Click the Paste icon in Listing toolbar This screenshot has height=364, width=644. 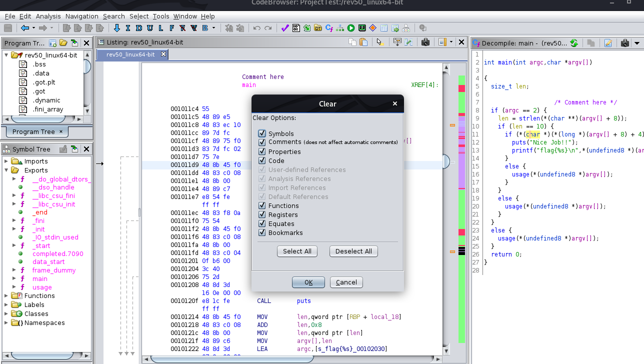363,42
